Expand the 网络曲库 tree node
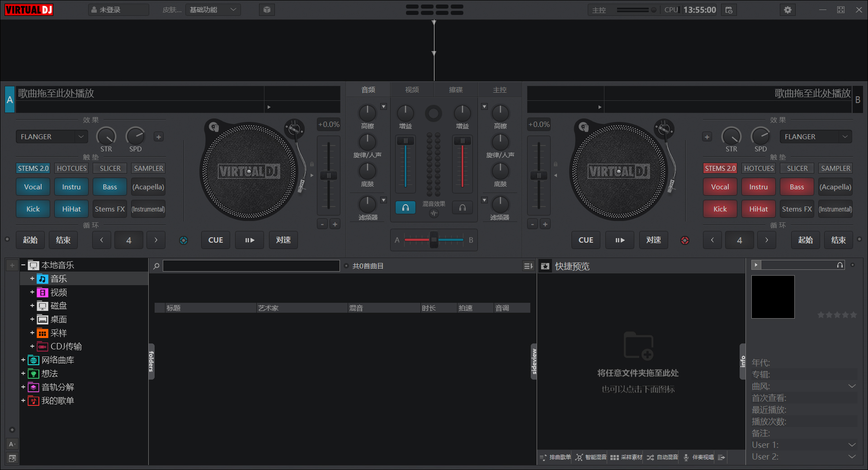This screenshot has height=470, width=868. (x=23, y=360)
